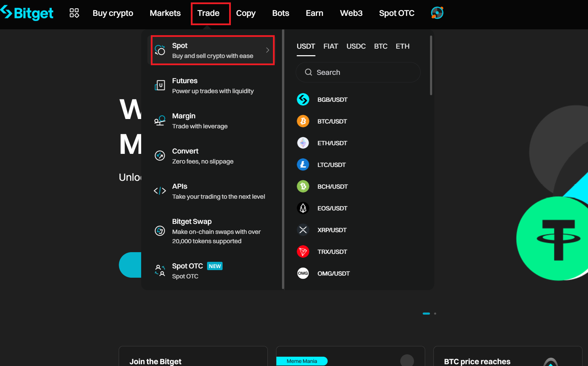The height and width of the screenshot is (366, 588).
Task: Click the OMG coin icon
Action: [303, 273]
